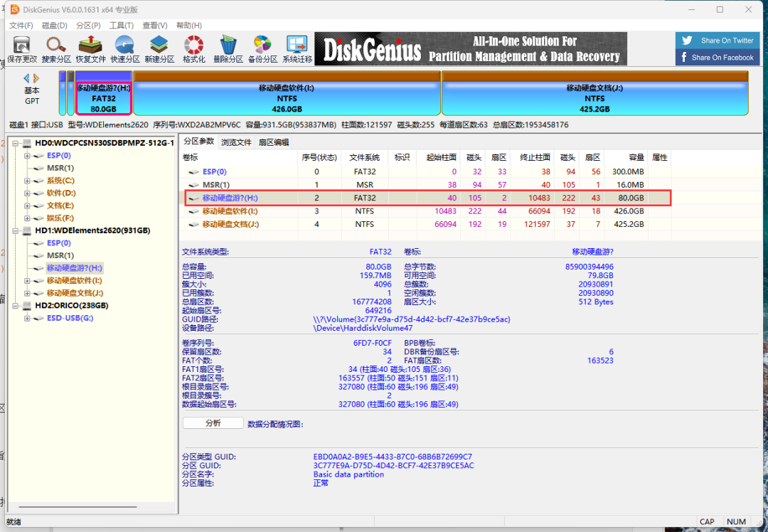The width and height of the screenshot is (768, 532).
Task: Click the drive icon beside ESP(0) in table
Action: 194,172
